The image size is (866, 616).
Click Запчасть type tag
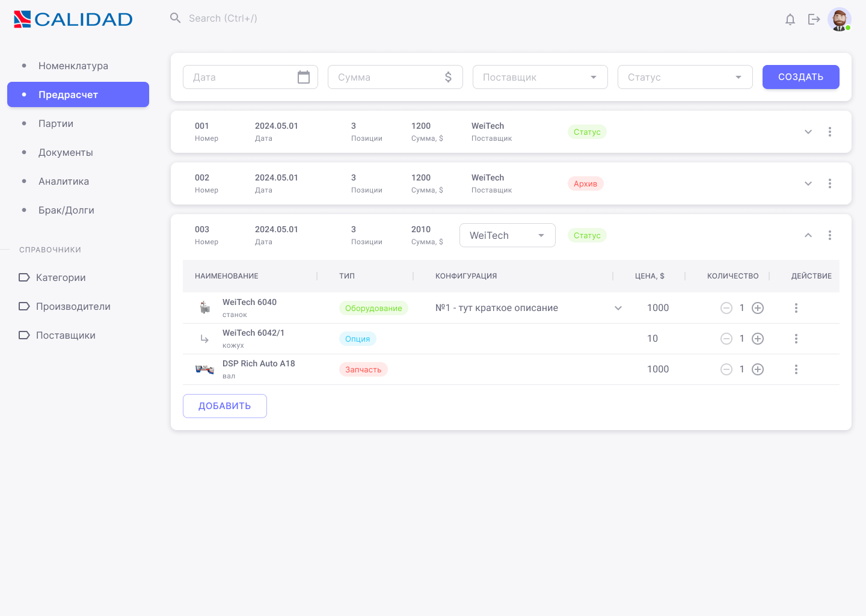click(x=363, y=369)
